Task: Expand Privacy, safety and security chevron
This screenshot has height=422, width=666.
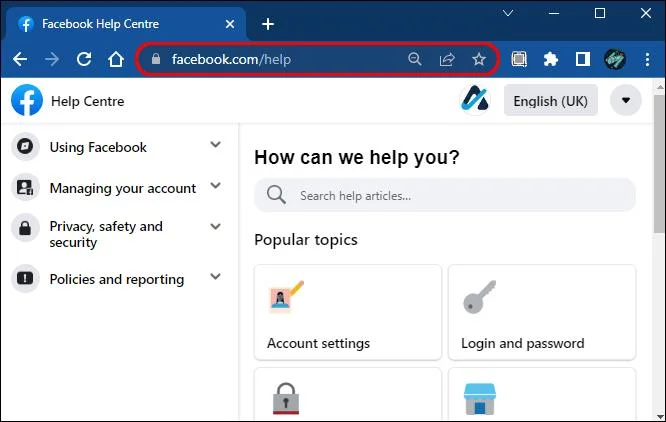Action: coord(216,226)
